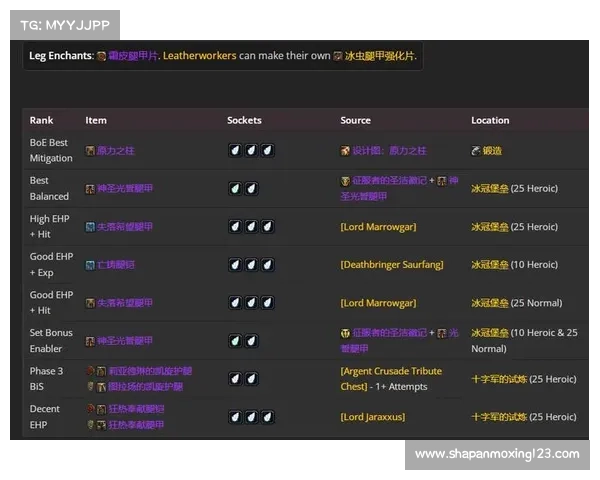
Task: Click blue item icon in Good EHP + Exp row
Action: pos(90,265)
